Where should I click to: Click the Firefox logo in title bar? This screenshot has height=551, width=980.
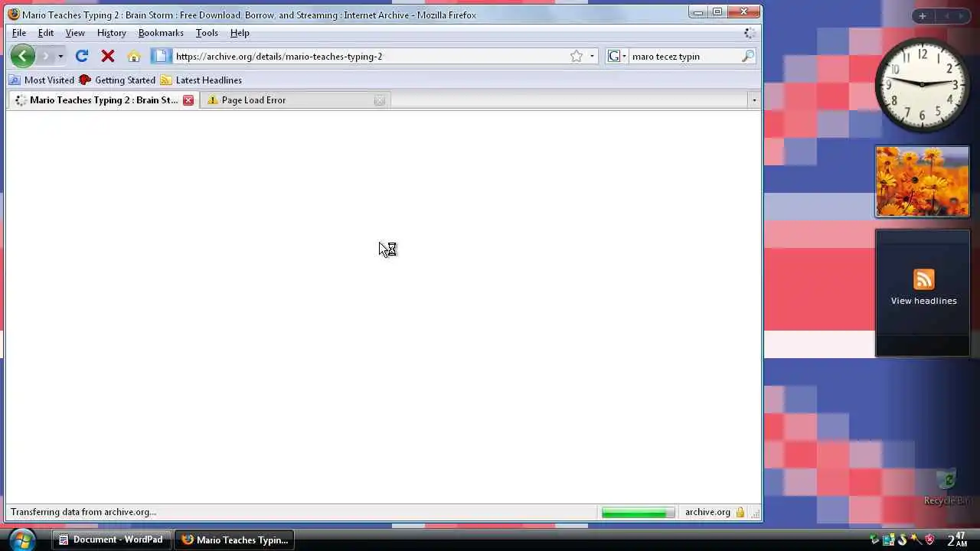pyautogui.click(x=14, y=15)
